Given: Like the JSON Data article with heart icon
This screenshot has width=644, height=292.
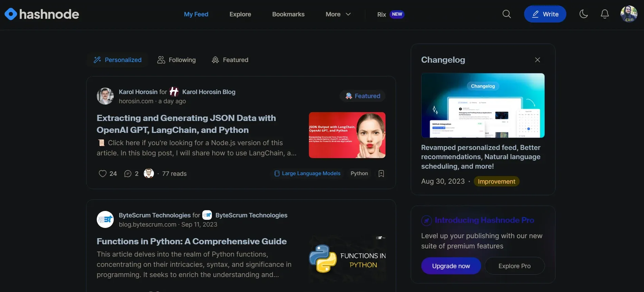Looking at the screenshot, I should [103, 174].
